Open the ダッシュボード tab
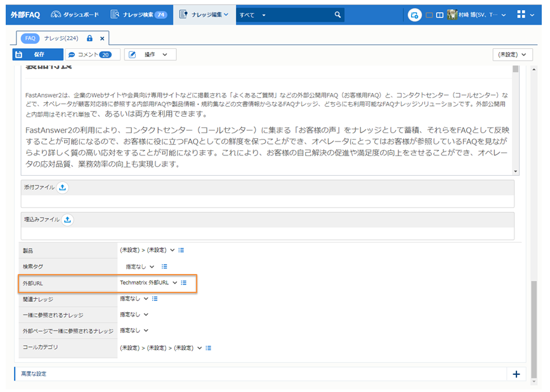 pyautogui.click(x=76, y=15)
